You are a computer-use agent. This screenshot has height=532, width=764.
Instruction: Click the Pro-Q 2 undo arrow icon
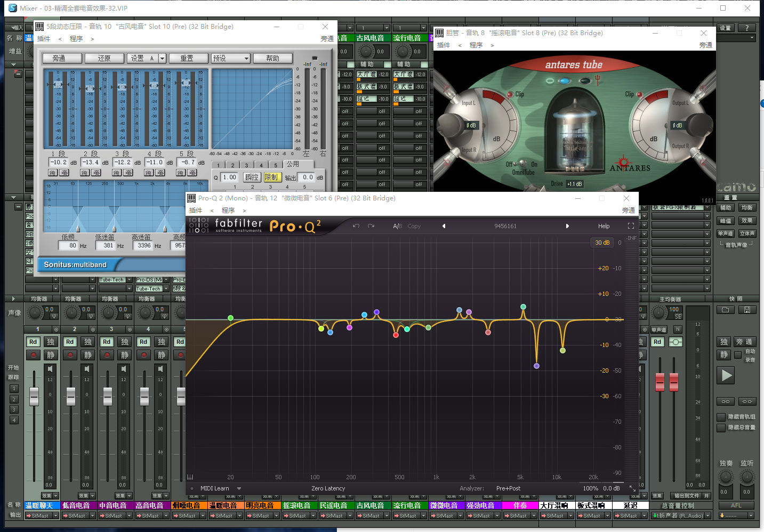coord(356,226)
